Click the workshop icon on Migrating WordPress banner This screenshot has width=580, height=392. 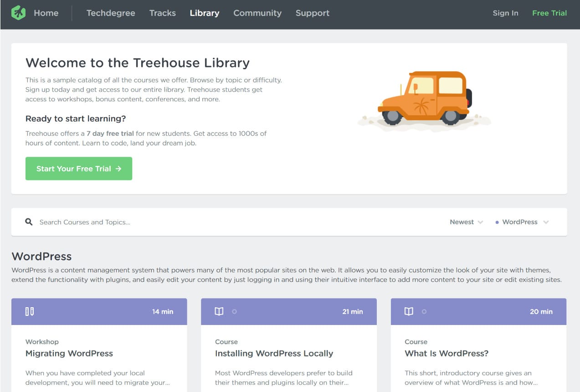29,311
